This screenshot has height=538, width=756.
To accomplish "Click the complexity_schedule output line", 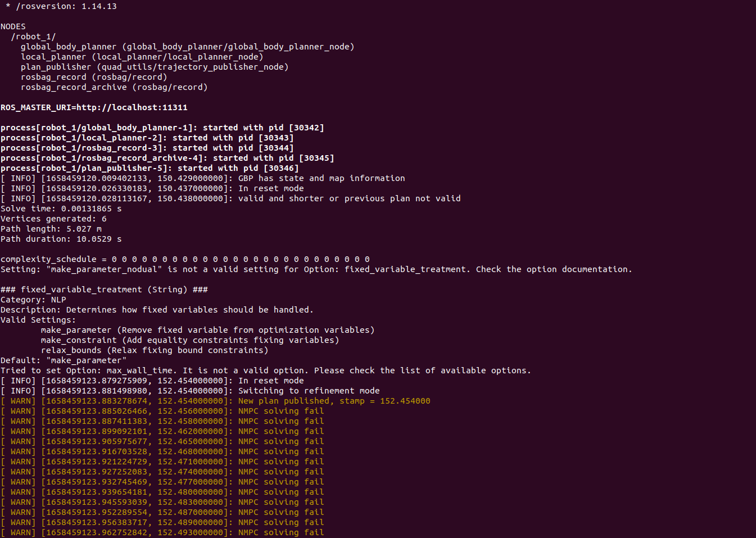I will pos(184,259).
